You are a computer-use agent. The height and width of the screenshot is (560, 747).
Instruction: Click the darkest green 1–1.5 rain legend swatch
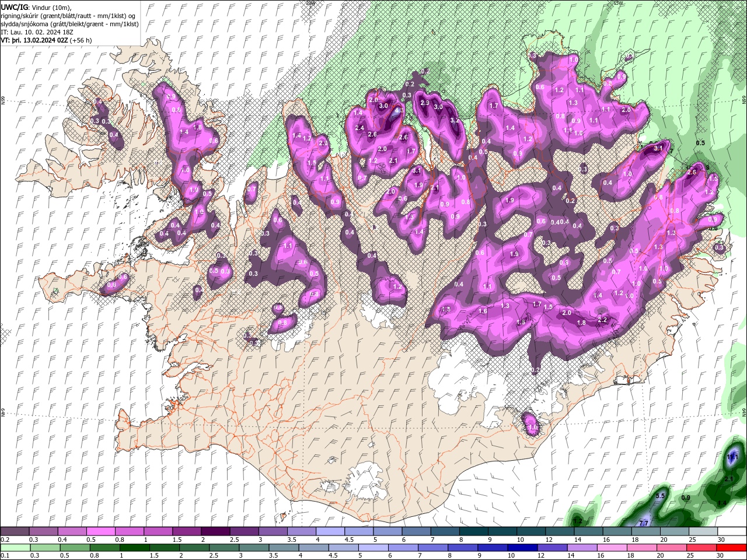click(134, 548)
